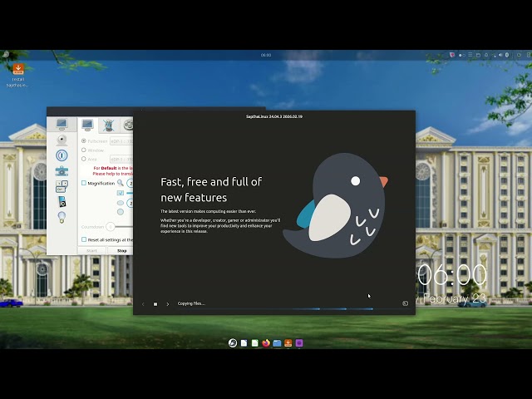The width and height of the screenshot is (532, 399).
Task: Open the launcher icon in the dock
Action: click(x=233, y=343)
